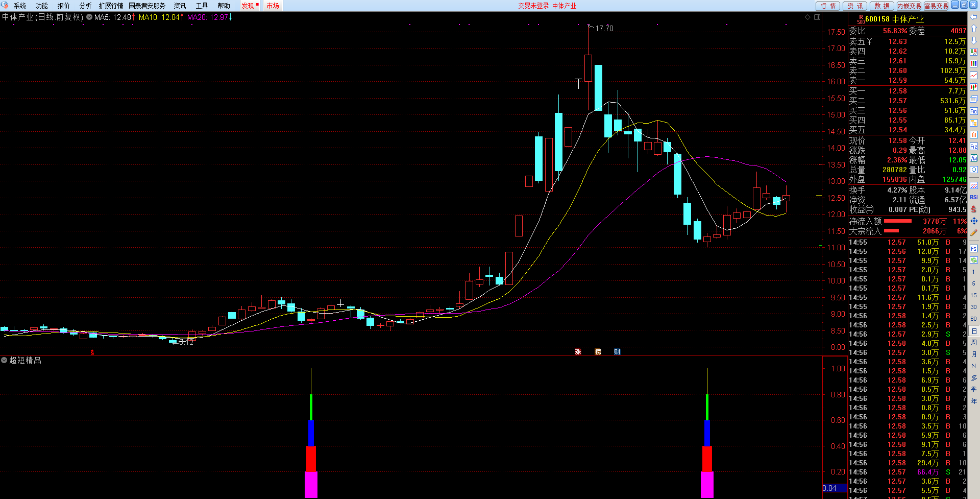The width and height of the screenshot is (980, 499).
Task: Open the 分析 menu
Action: pos(85,6)
